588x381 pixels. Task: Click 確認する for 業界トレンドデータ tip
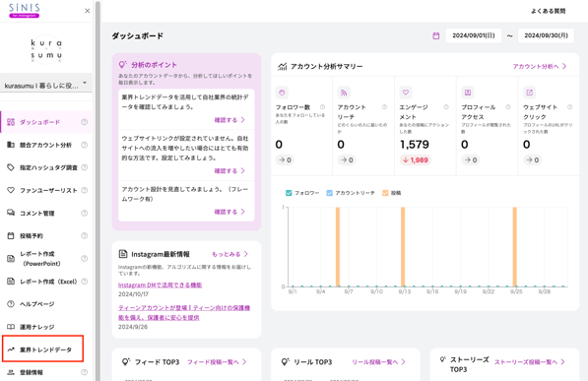pos(229,120)
